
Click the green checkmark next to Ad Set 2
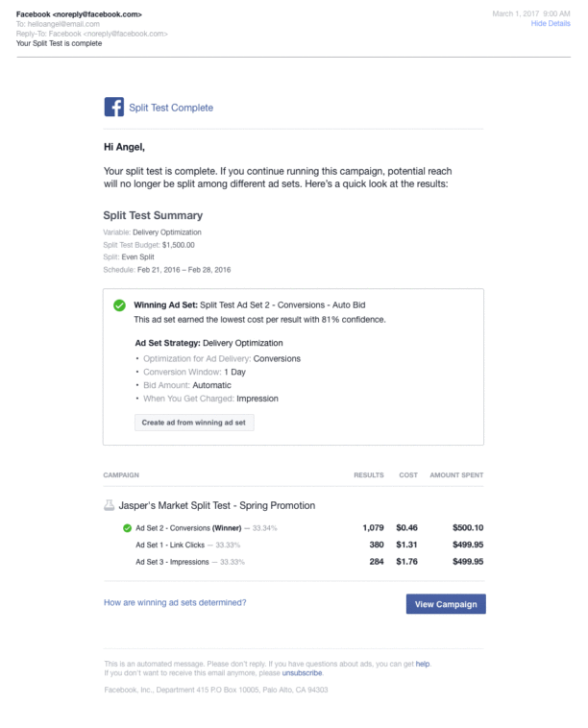pyautogui.click(x=127, y=527)
